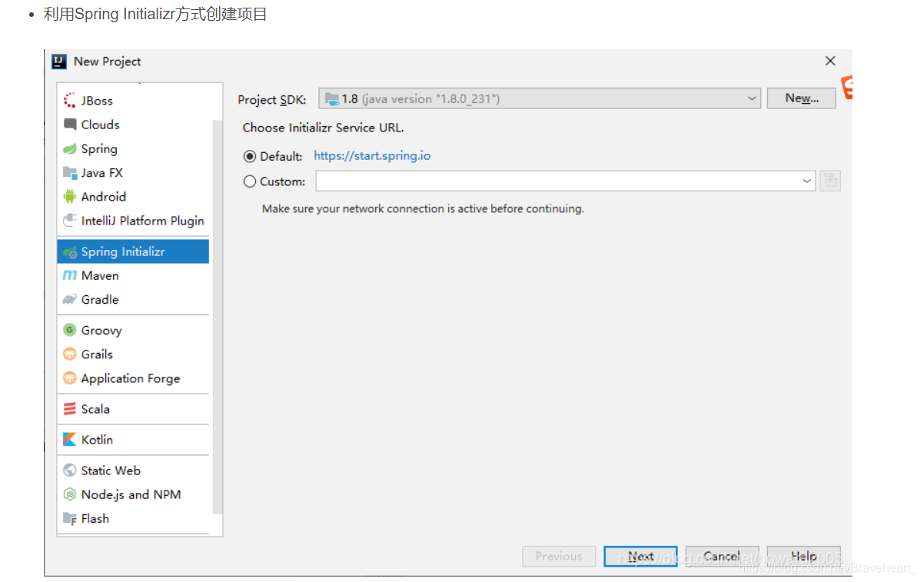Image resolution: width=924 pixels, height=582 pixels.
Task: Click the Java FX folder icon
Action: point(70,173)
